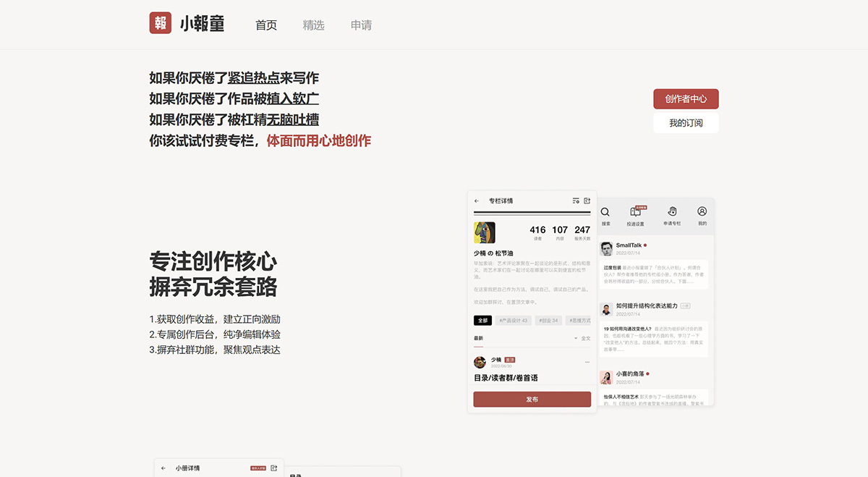Open the 我的 profile icon
Screen dimensions: 868x477
tap(702, 211)
